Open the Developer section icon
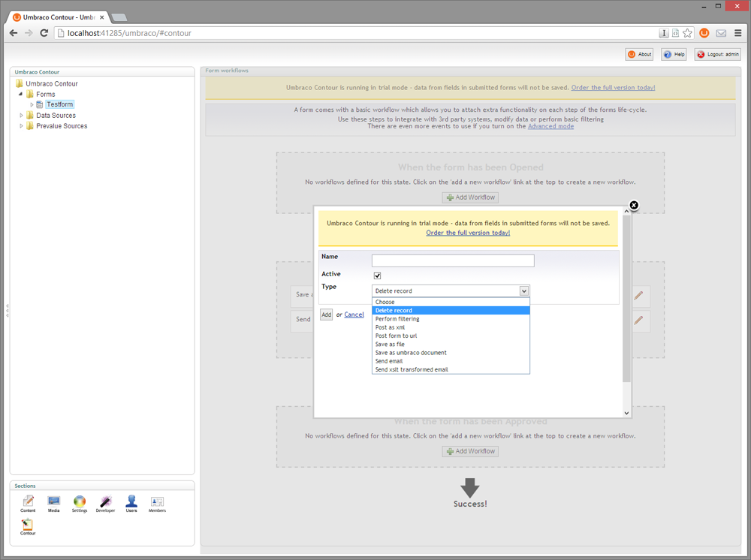This screenshot has width=751, height=560. click(105, 501)
